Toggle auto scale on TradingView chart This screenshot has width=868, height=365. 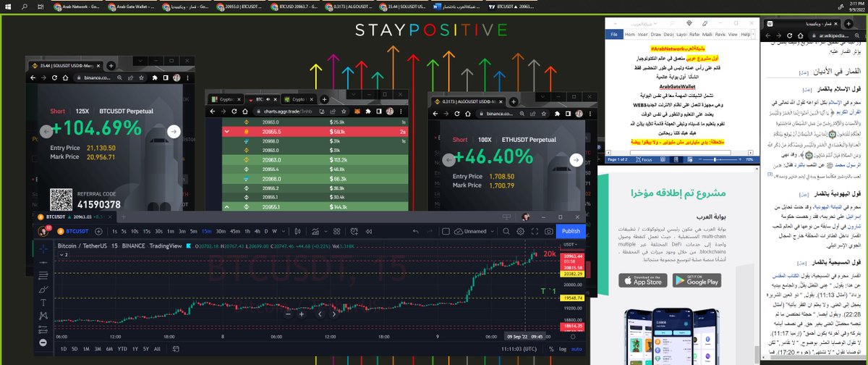(x=576, y=349)
